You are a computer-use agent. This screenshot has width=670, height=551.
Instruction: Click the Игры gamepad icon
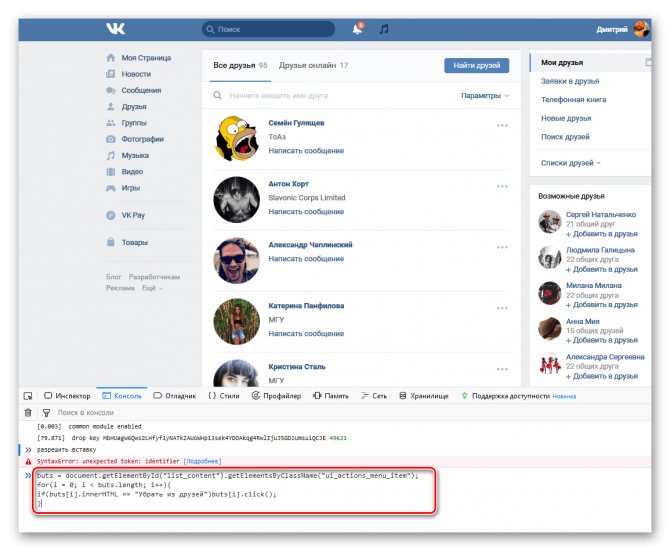pyautogui.click(x=111, y=188)
